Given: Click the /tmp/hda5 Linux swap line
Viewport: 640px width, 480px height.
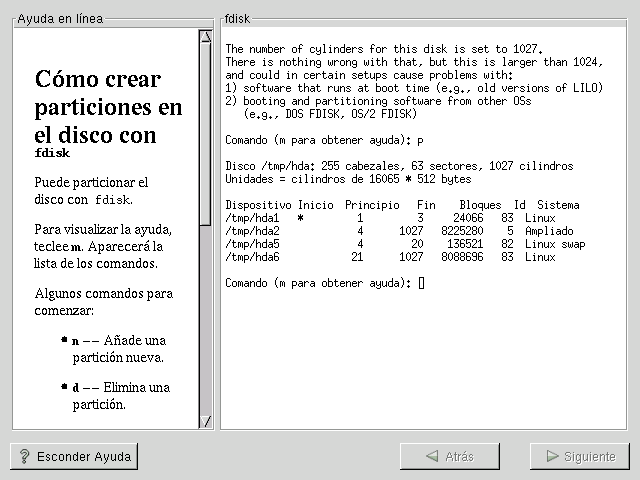Looking at the screenshot, I should coord(390,244).
